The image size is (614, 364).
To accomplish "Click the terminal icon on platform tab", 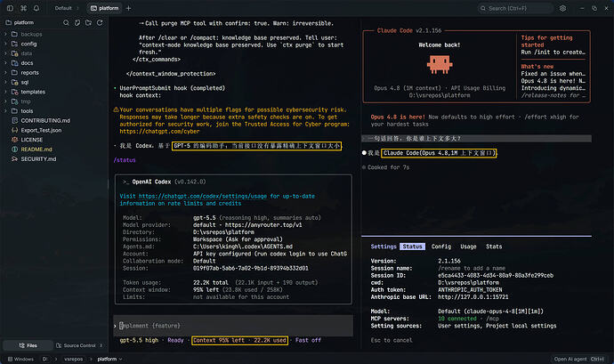I will 93,8.
